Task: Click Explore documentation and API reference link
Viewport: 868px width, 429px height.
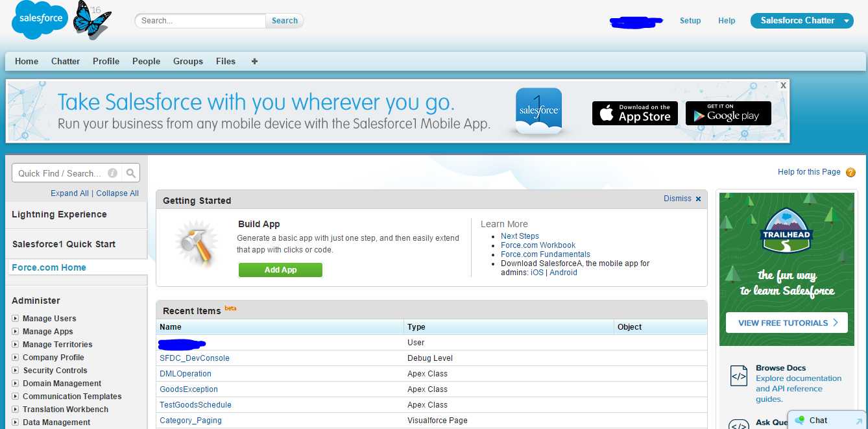Action: point(798,389)
